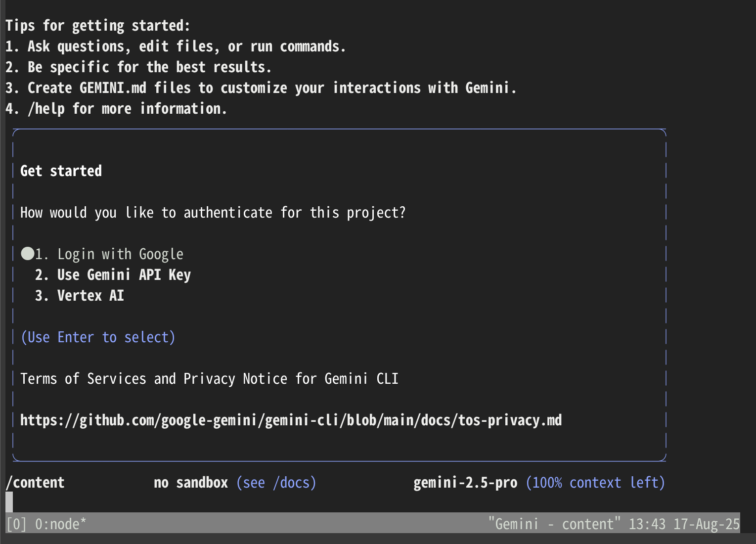Click the 'Get started' heading

pos(61,171)
